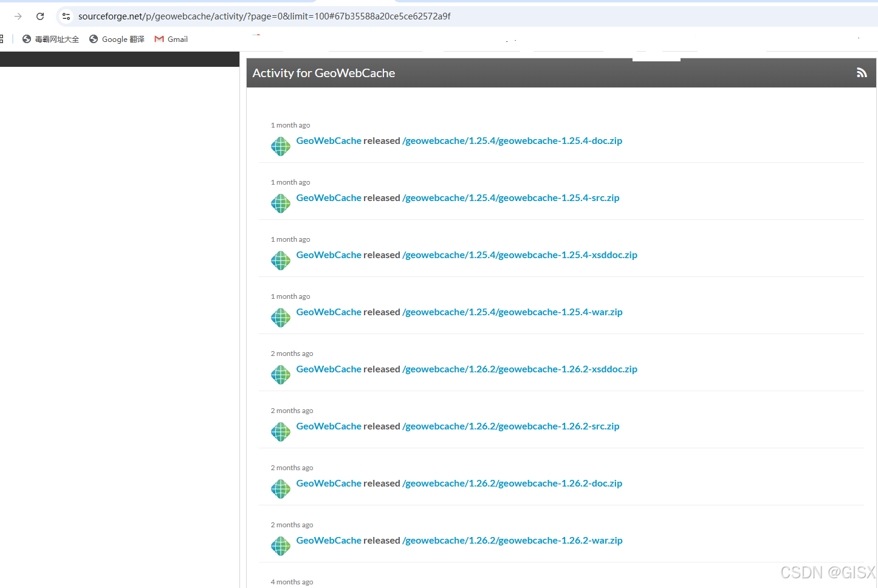Click '1 month ago' above 1.25.4-doc.zip

point(290,125)
